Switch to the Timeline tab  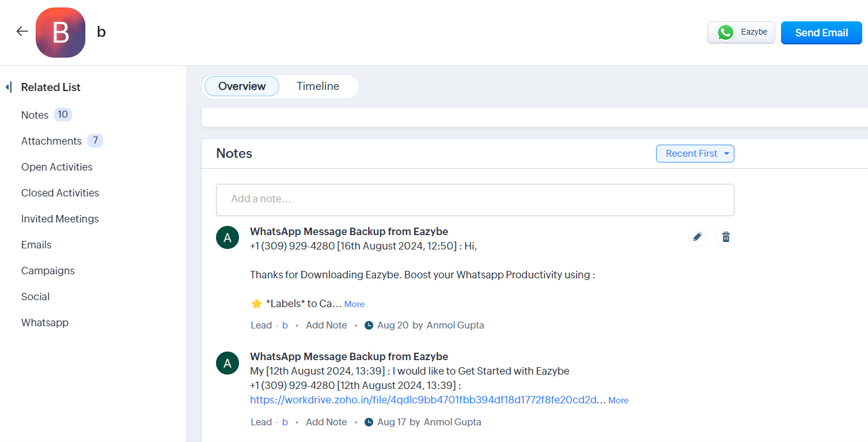point(318,86)
